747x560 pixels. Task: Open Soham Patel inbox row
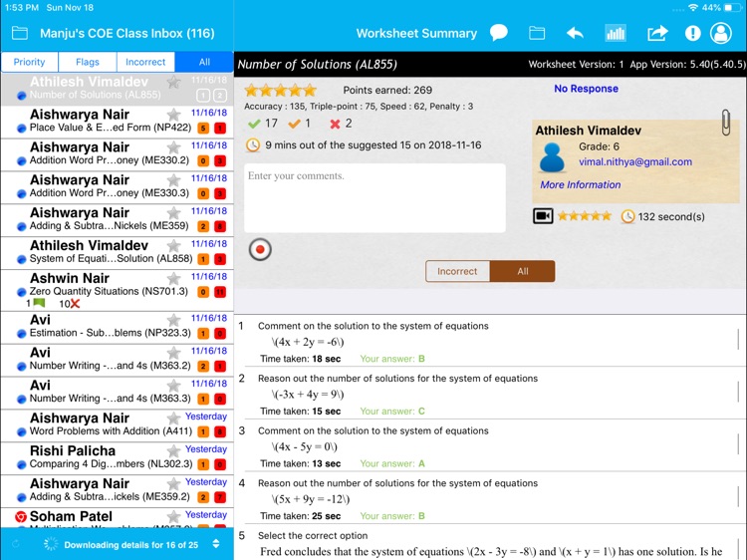click(x=118, y=518)
